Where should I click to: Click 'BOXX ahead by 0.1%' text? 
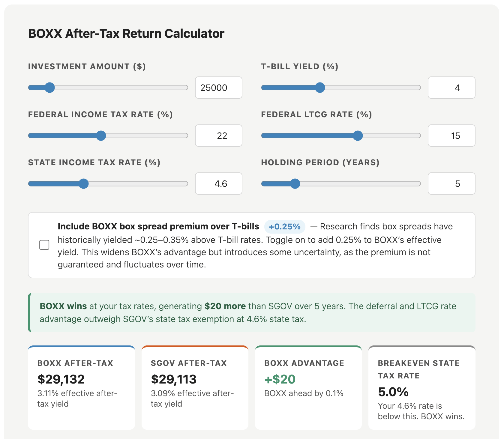304,393
